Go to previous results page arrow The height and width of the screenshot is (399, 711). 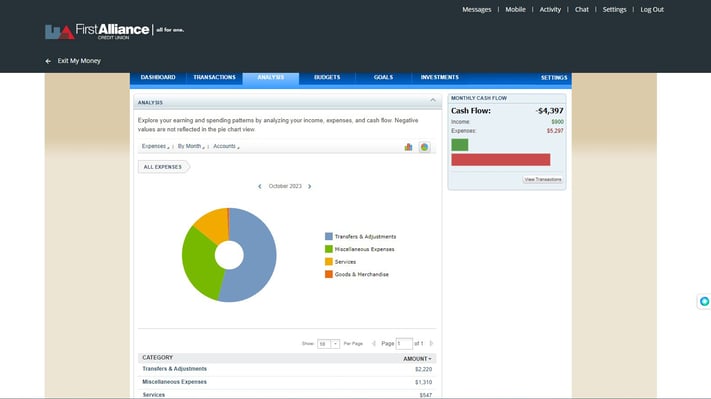click(x=374, y=344)
